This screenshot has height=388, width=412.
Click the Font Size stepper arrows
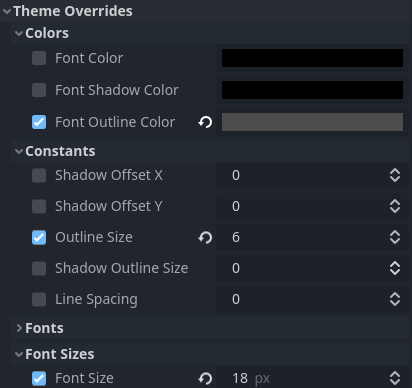[x=395, y=378]
